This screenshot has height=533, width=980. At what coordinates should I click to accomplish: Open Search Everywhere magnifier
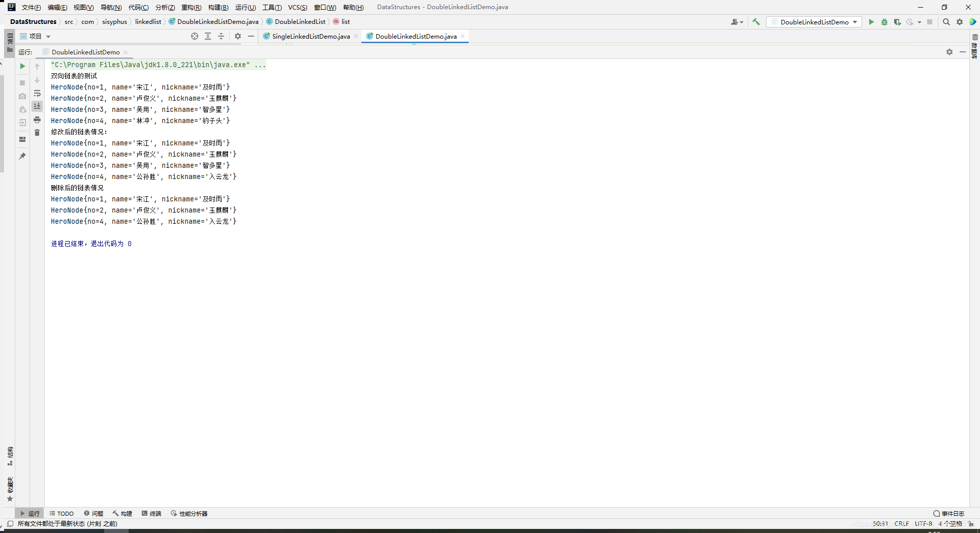click(x=946, y=22)
